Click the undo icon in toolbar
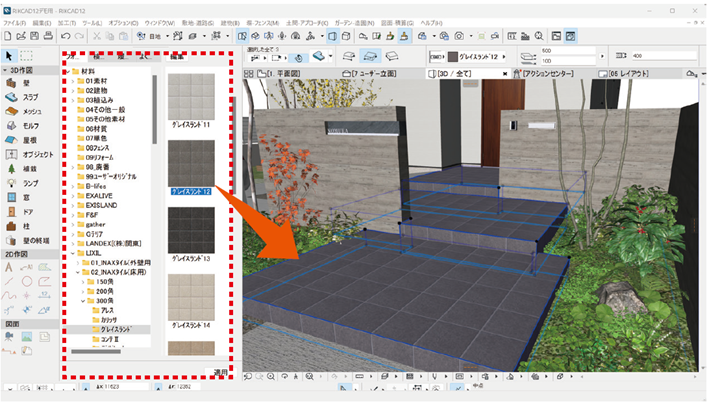The image size is (709, 406). coord(65,36)
